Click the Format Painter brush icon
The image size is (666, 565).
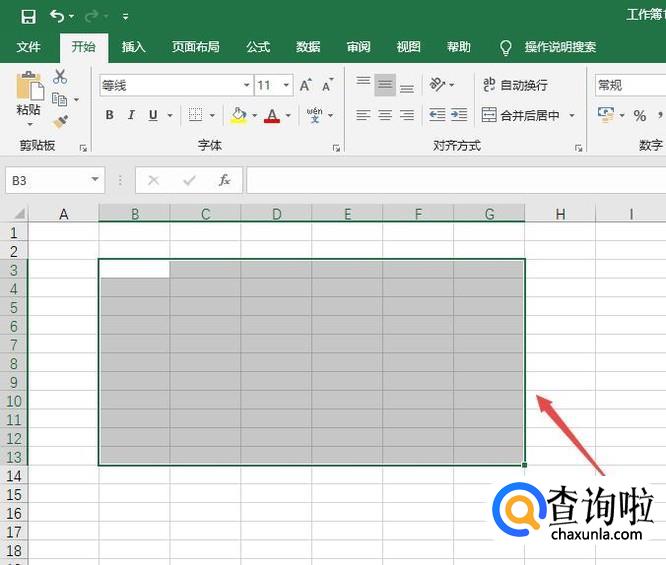click(61, 121)
